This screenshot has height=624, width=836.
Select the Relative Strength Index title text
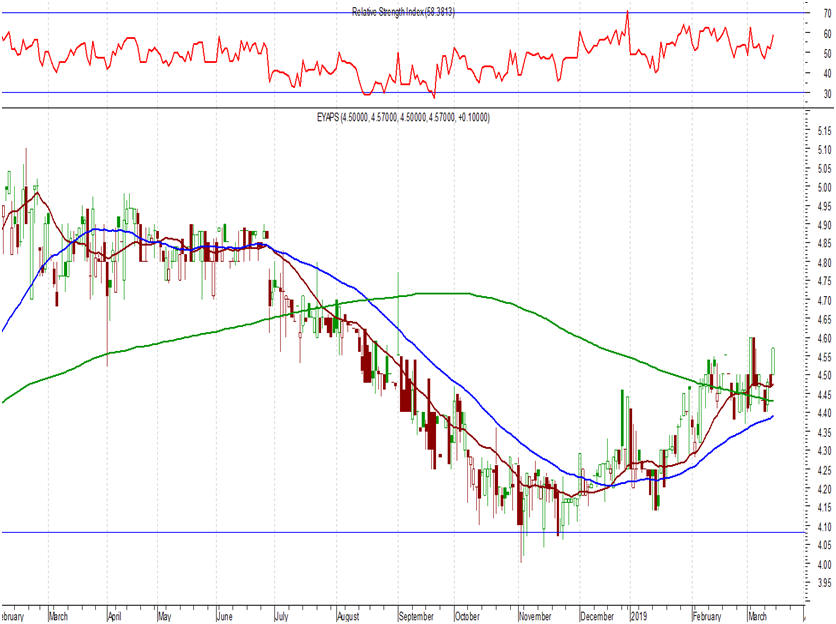[403, 12]
